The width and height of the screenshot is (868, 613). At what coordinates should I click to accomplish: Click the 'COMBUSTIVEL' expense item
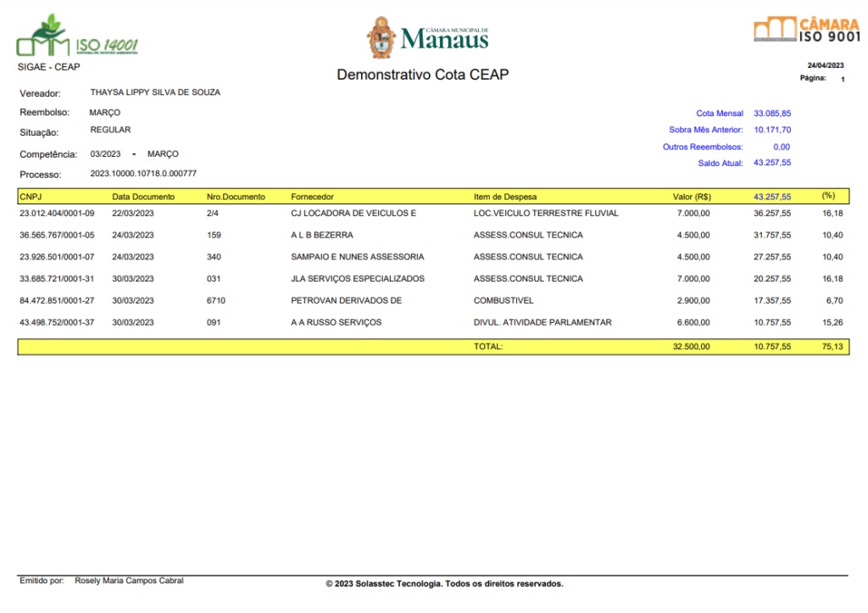coord(504,301)
